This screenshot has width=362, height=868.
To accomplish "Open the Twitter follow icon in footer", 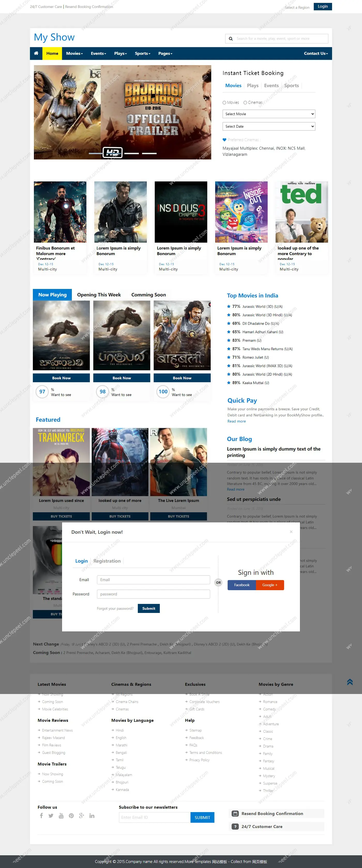I will pyautogui.click(x=51, y=816).
